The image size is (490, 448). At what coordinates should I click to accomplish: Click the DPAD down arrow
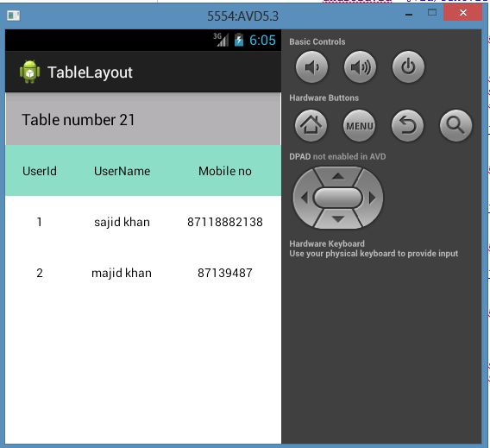338,219
